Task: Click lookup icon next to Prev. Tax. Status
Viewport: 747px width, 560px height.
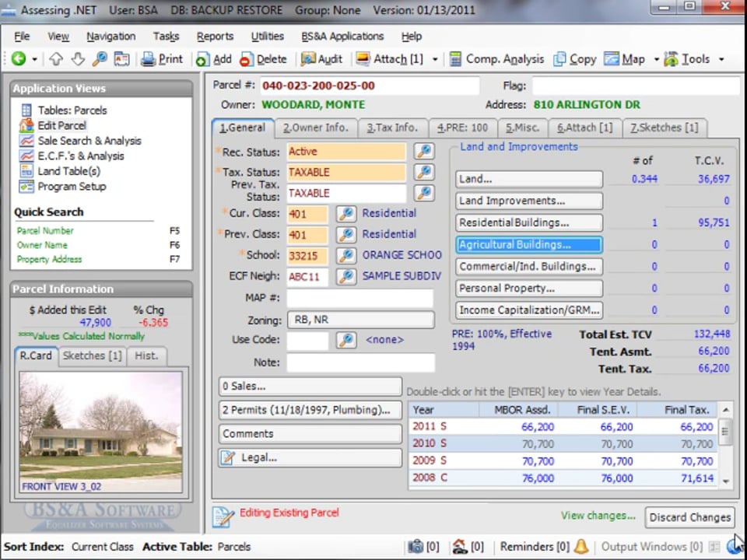Action: [x=424, y=193]
